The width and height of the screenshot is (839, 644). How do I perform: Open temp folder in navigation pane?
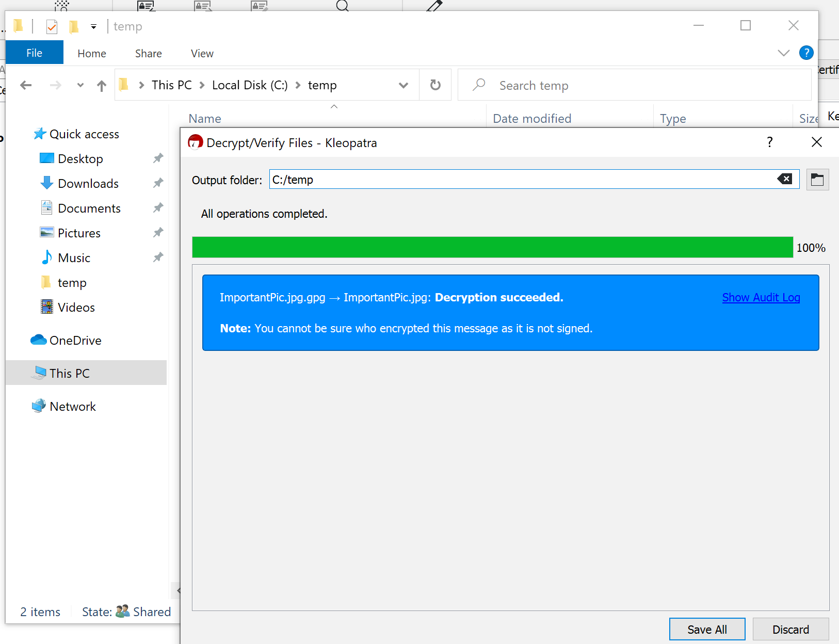pos(63,282)
